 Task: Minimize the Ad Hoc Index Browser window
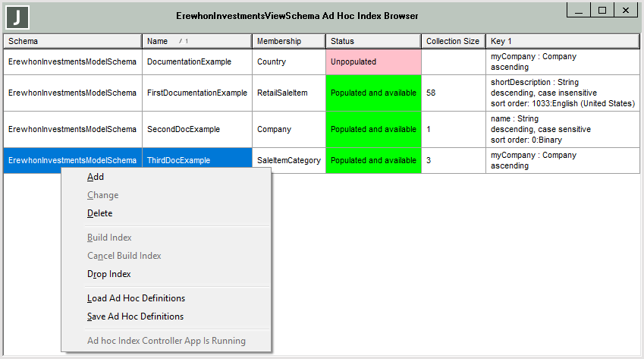[x=580, y=11]
